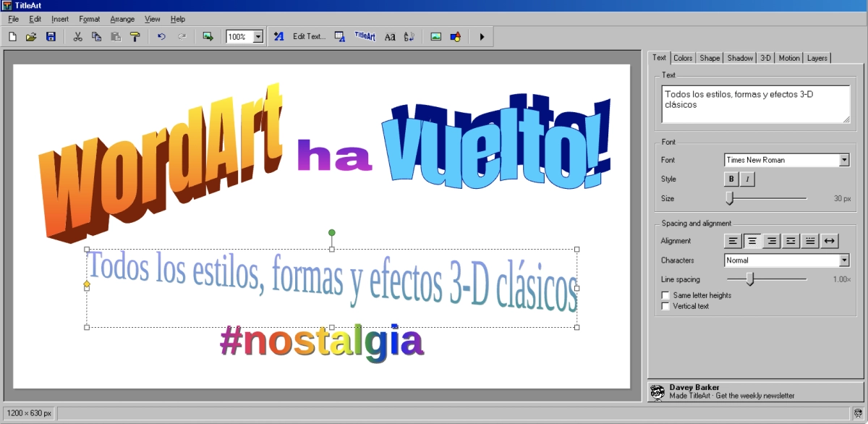Select the purple 'ha' text object
This screenshot has width=868, height=424.
click(x=335, y=155)
